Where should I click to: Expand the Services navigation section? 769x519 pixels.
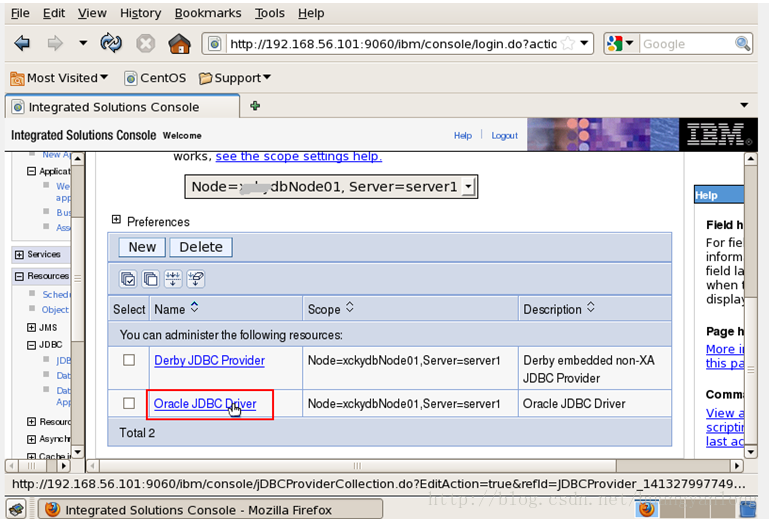tap(19, 255)
